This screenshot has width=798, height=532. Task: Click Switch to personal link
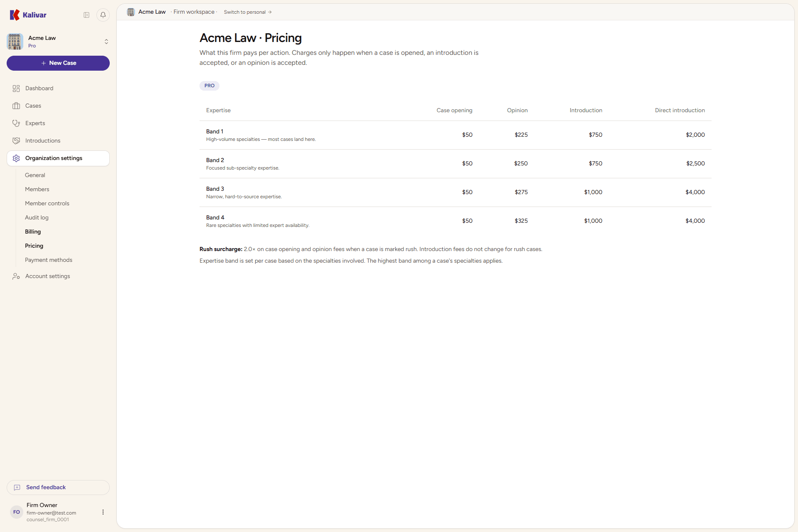(x=248, y=12)
